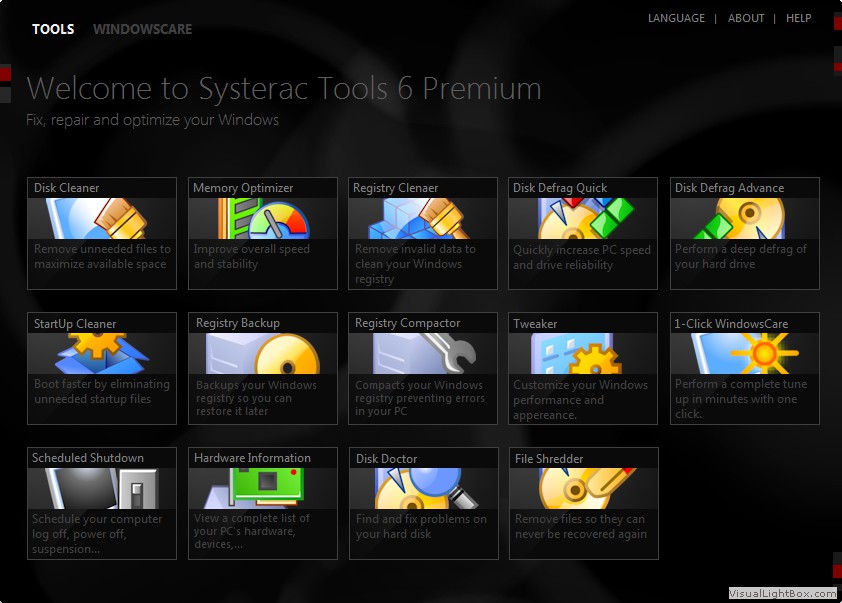Viewport: 842px width, 603px height.
Task: Click the ABOUT link
Action: click(x=746, y=18)
